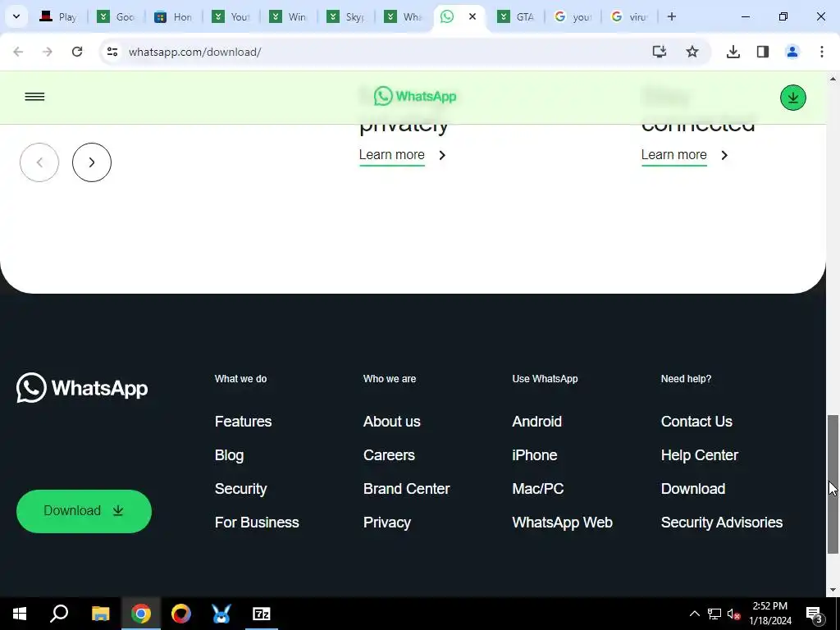Open notification center in taskbar
This screenshot has width=840, height=630.
(814, 614)
